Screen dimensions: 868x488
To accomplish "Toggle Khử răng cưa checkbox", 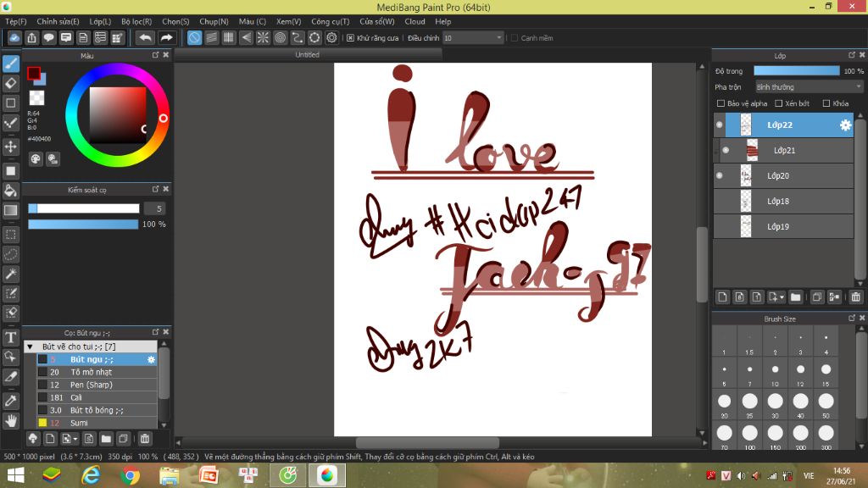I will (350, 37).
